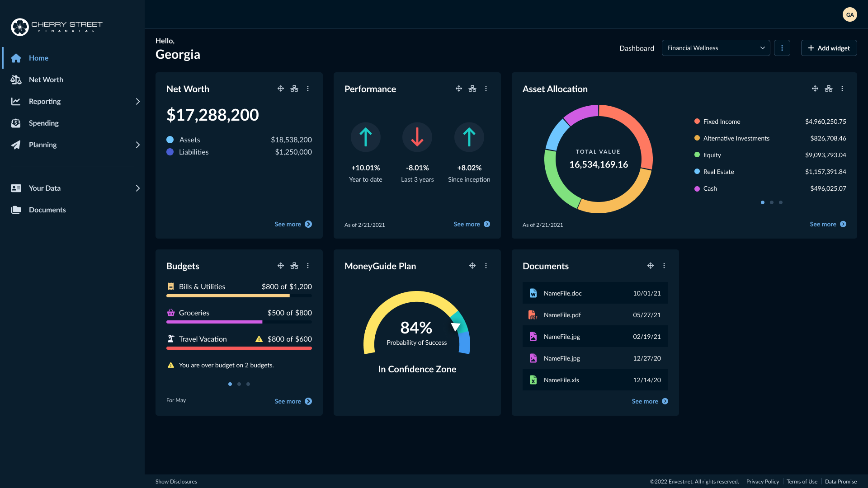This screenshot has height=488, width=868.
Task: Click Show Disclosures in the footer
Action: click(x=176, y=482)
